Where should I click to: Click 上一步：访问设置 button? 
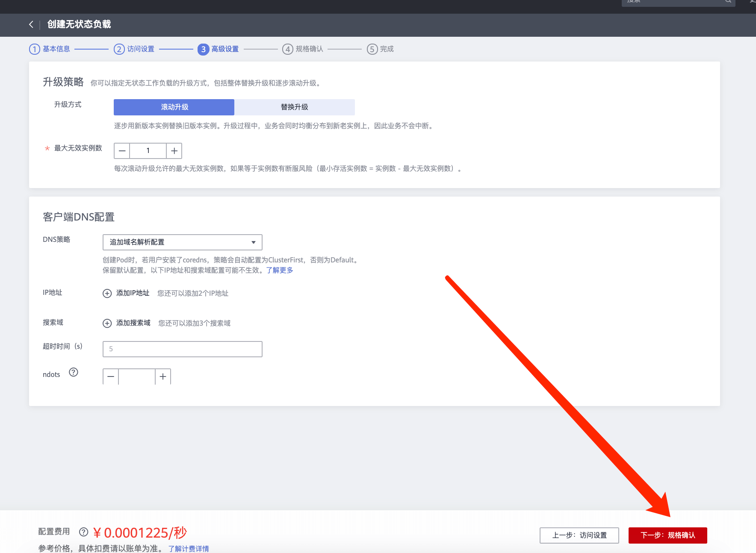(579, 535)
